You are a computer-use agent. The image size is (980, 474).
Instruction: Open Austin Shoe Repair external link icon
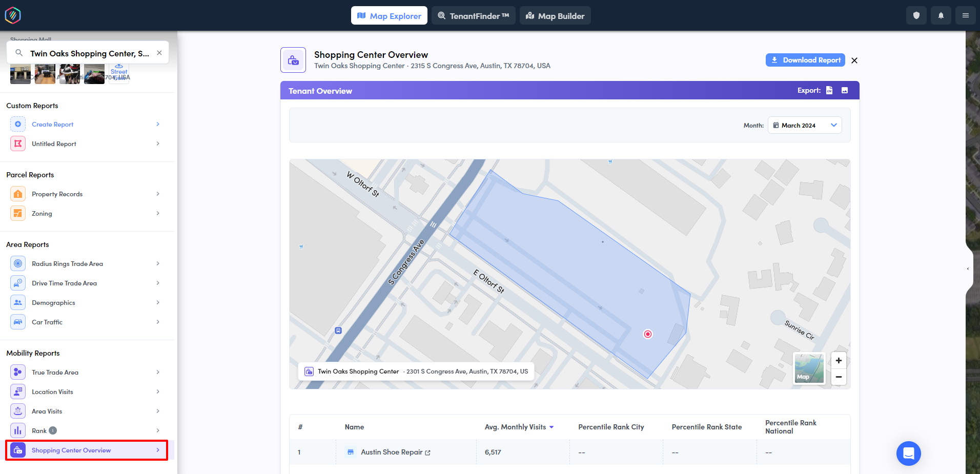427,452
